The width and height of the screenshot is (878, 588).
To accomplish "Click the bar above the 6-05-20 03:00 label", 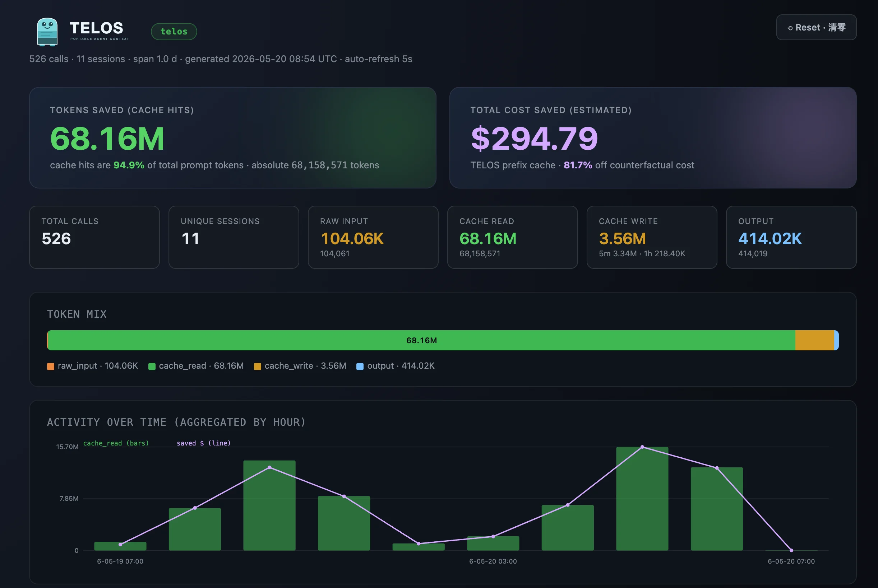I will click(493, 543).
